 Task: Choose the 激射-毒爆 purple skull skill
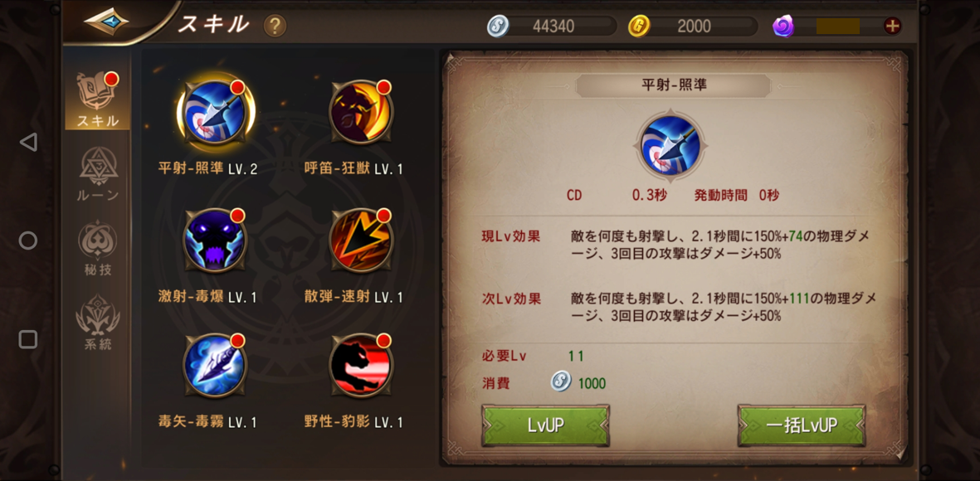point(216,240)
